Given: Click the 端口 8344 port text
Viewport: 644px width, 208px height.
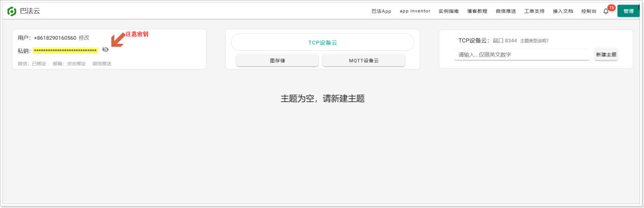Looking at the screenshot, I should (x=505, y=41).
